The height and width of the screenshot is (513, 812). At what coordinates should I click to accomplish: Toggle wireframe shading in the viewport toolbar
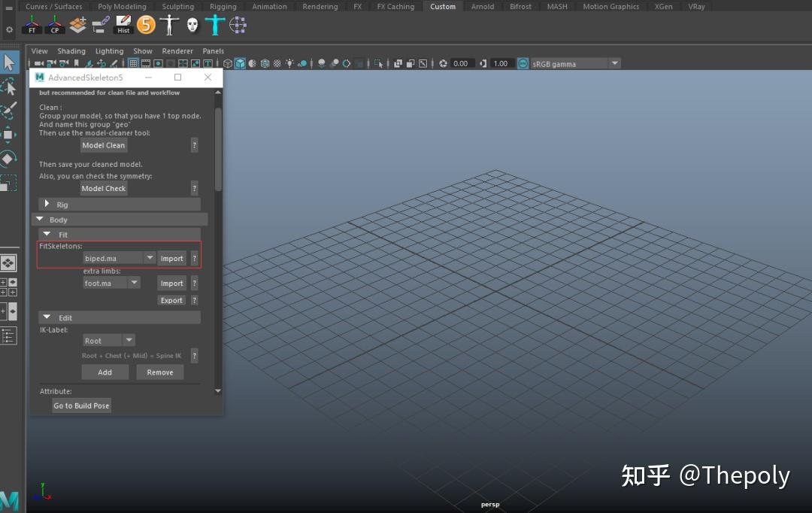(x=227, y=63)
